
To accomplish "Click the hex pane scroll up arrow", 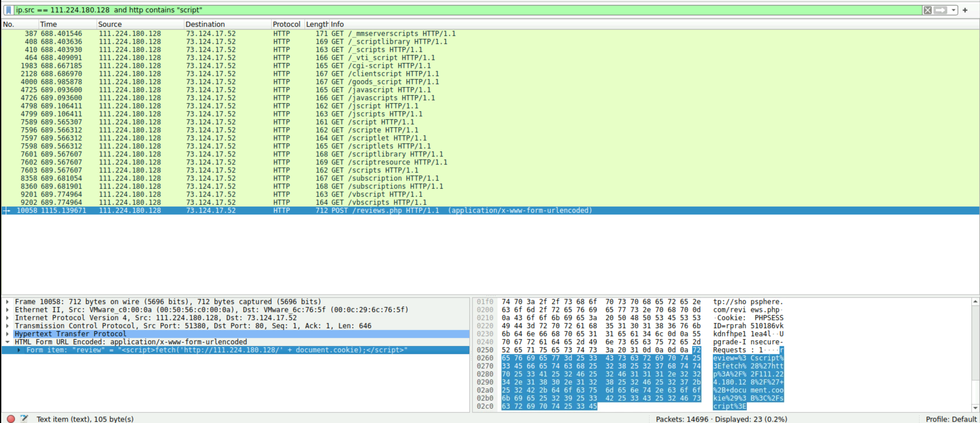I will pos(975,302).
